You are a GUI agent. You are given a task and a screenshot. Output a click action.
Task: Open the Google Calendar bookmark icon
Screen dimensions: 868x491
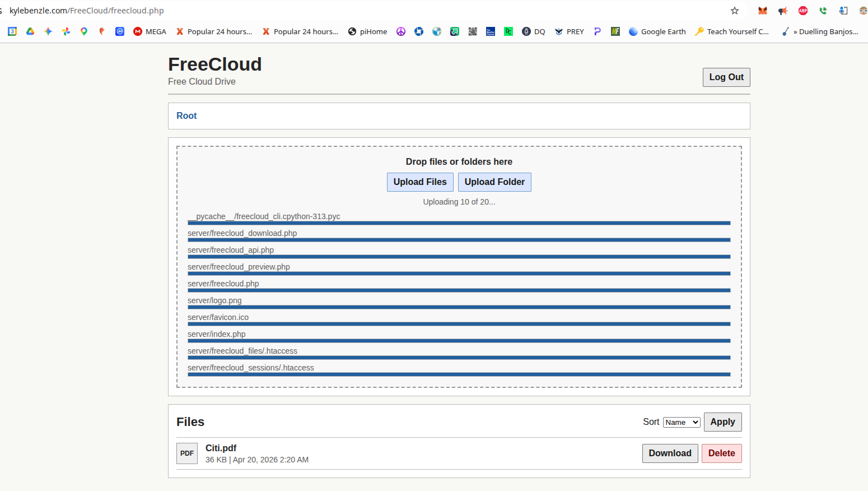point(12,31)
